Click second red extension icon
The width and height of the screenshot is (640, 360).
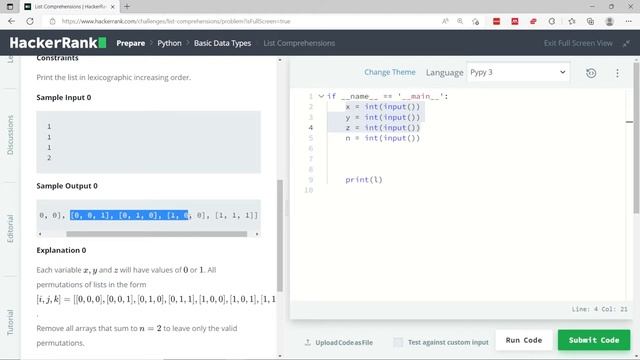click(x=515, y=21)
